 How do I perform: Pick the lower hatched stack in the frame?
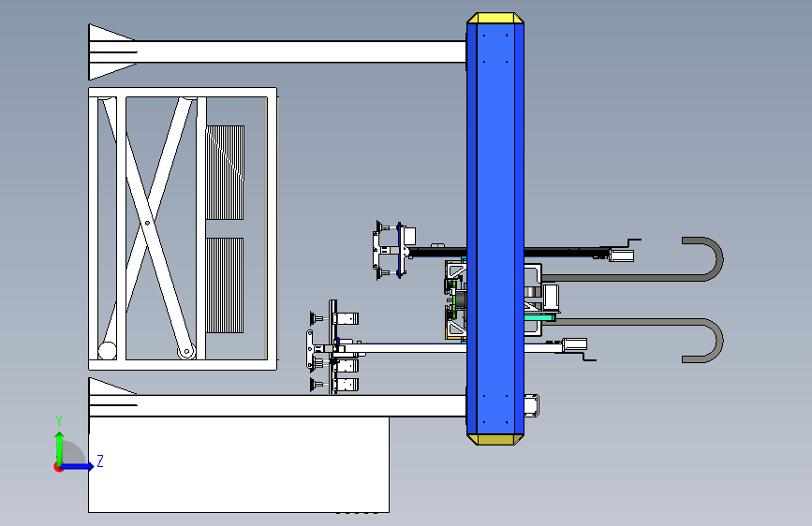tap(225, 285)
